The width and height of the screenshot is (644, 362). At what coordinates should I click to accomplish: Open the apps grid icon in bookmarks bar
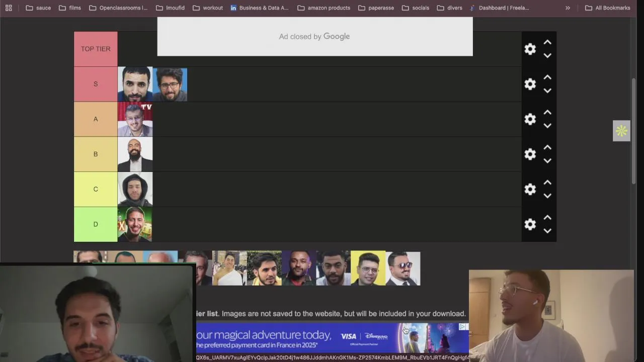pos(9,8)
